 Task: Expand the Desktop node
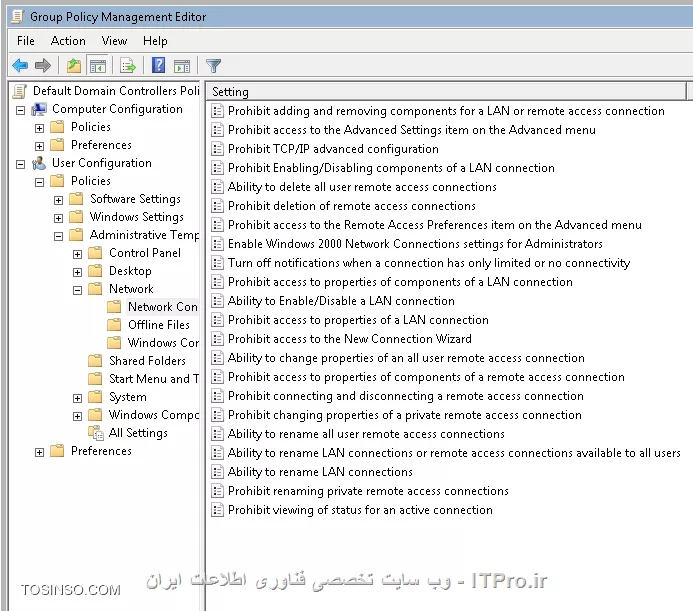tap(77, 272)
